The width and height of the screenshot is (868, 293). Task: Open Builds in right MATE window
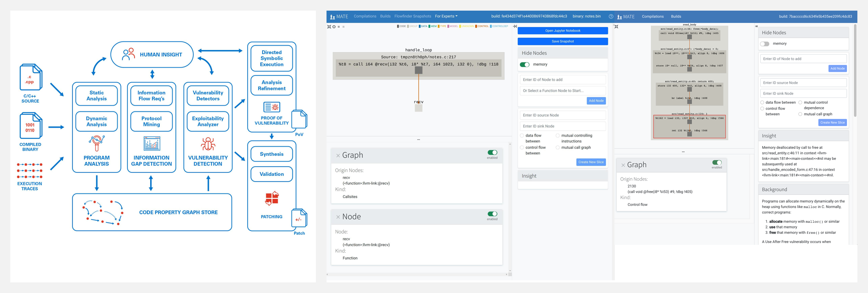(676, 17)
